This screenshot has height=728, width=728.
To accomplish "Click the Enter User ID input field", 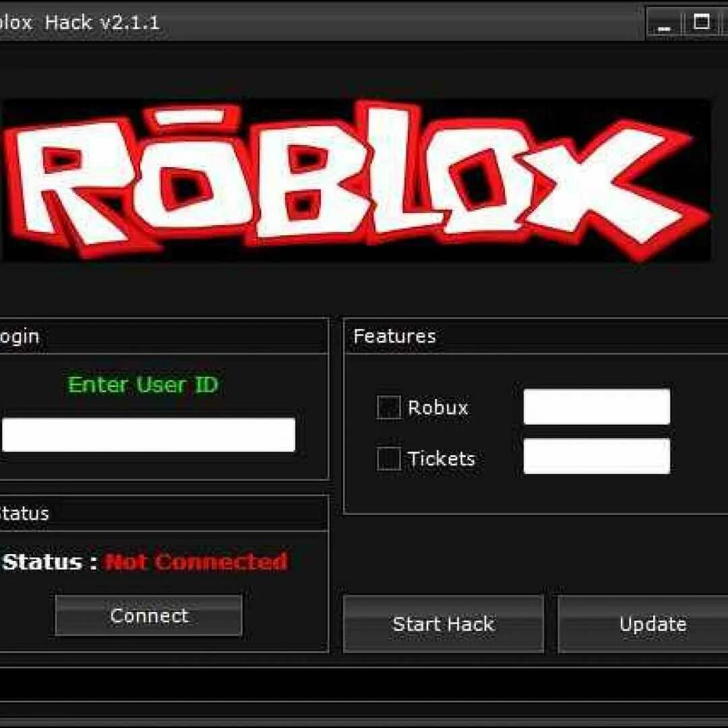I will pyautogui.click(x=148, y=435).
